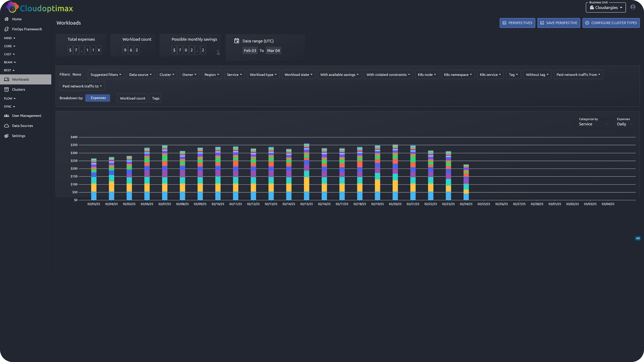Expand the BEAM sidebar section
Screen dimensions: 644x362
(10, 62)
